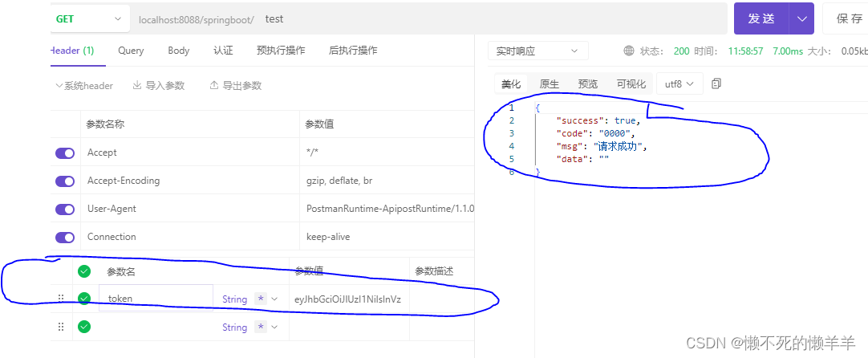Click the "msg": "请求成功" response line
The height and width of the screenshot is (358, 868).
602,146
